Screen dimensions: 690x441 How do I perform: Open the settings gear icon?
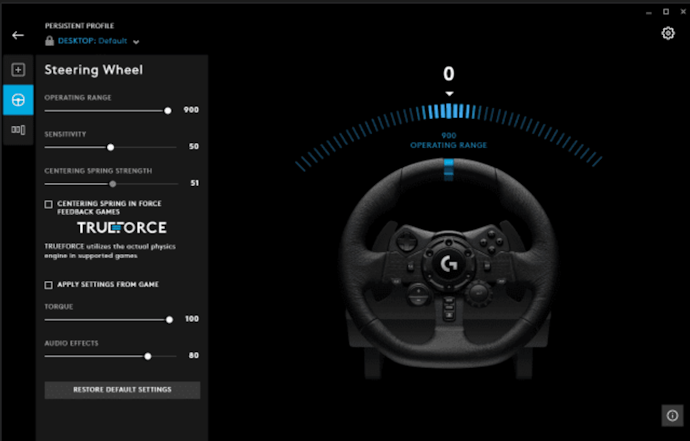pyautogui.click(x=668, y=33)
